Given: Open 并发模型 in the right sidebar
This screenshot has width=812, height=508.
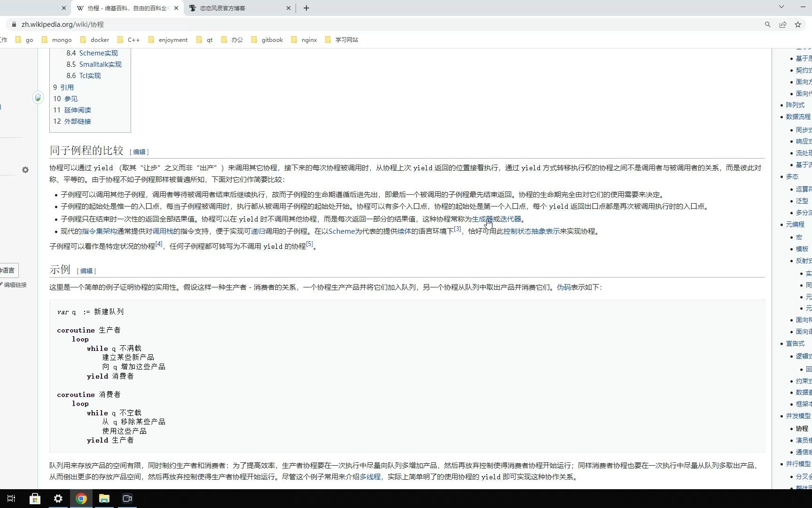Looking at the screenshot, I should [x=798, y=416].
